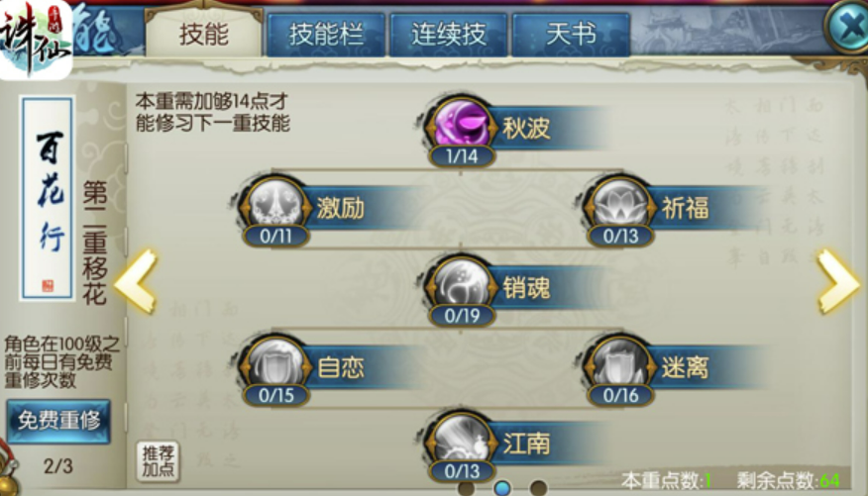The width and height of the screenshot is (868, 496).
Task: Select the 迷离 skill icon
Action: (x=620, y=365)
